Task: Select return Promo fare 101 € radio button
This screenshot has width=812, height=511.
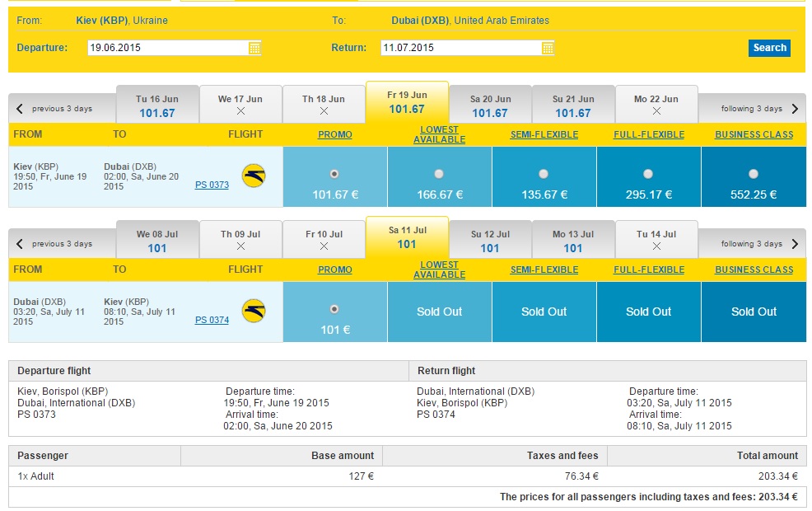Action: 334,309
